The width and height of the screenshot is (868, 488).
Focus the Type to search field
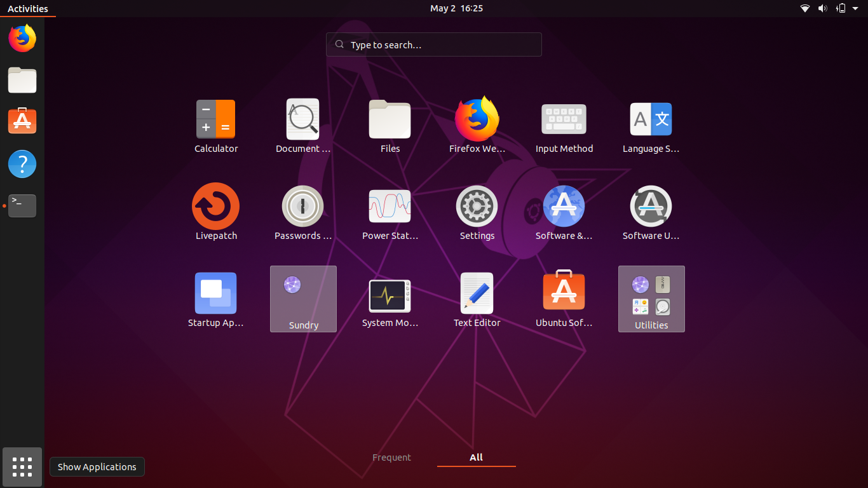pos(434,45)
